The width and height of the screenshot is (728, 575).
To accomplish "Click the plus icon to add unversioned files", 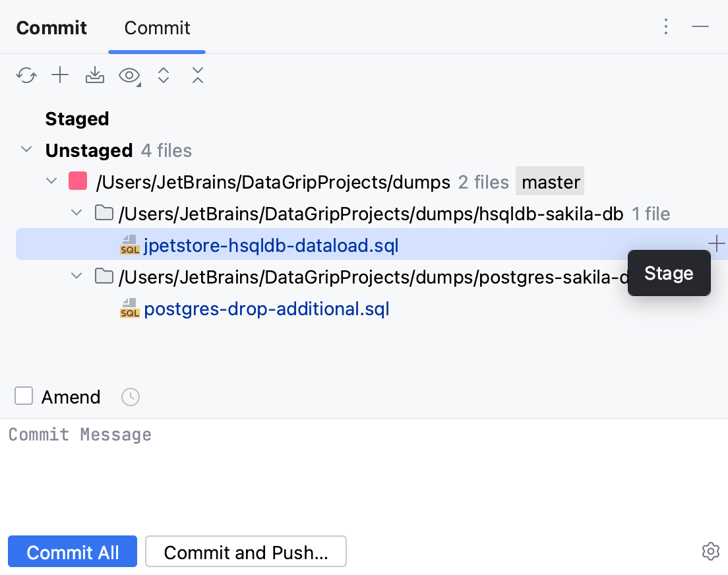I will pyautogui.click(x=60, y=75).
